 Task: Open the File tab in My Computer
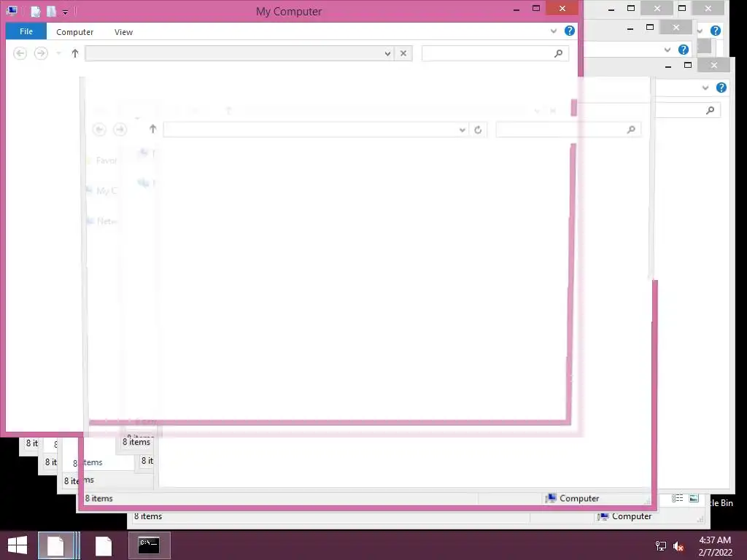click(x=26, y=31)
